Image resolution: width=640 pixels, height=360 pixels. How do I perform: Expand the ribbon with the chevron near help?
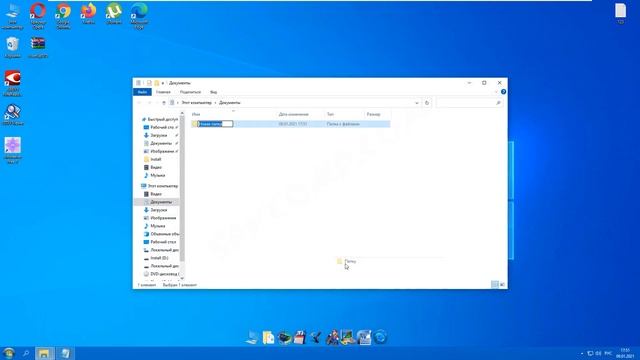coord(496,92)
